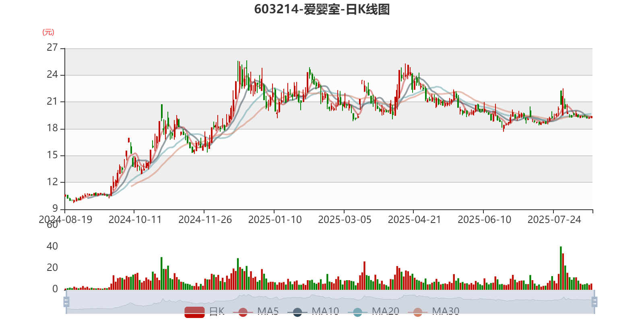Grab the right handle of the zoom slider
This screenshot has width=644, height=322.
pos(594,301)
